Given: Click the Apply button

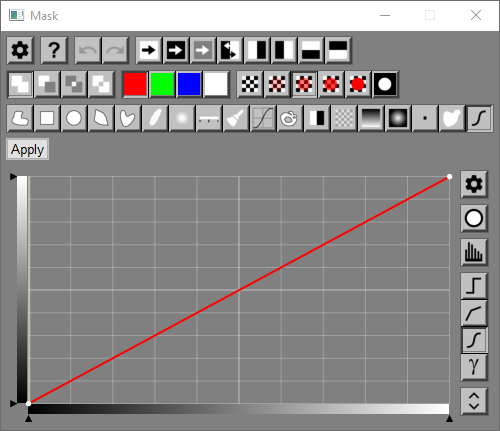Looking at the screenshot, I should (27, 149).
